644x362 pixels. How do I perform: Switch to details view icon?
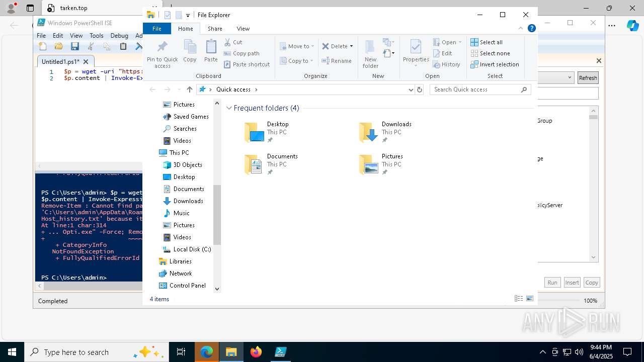pyautogui.click(x=519, y=299)
